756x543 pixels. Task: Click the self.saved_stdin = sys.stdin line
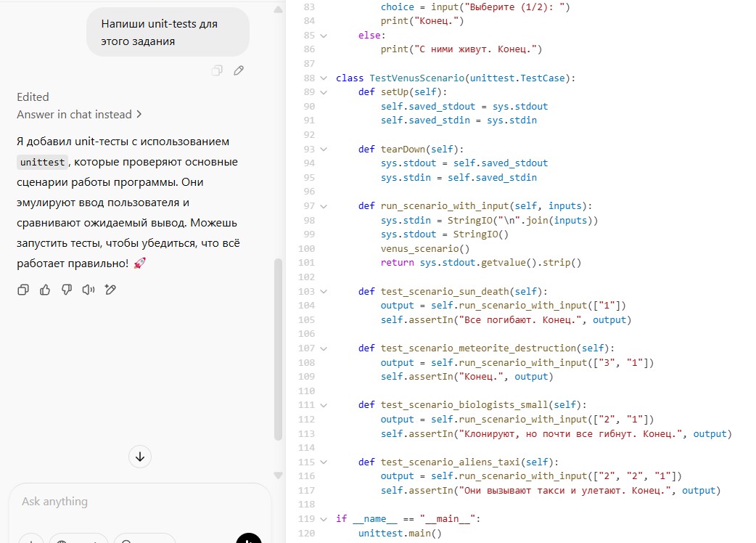[459, 121]
